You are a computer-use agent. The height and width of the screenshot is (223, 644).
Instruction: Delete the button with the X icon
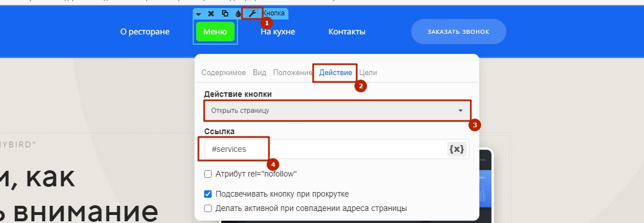pyautogui.click(x=211, y=14)
